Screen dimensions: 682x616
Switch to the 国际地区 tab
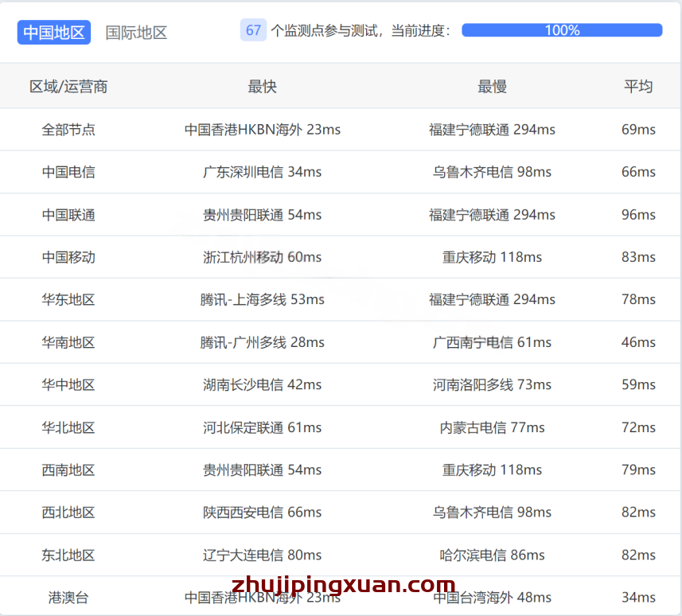[136, 33]
